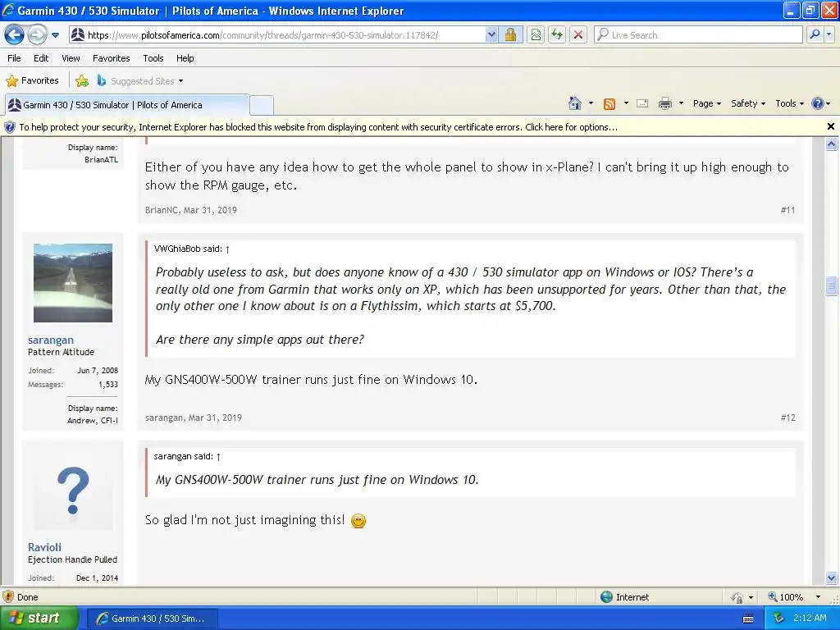Open the Safety command dropdown

pos(748,103)
